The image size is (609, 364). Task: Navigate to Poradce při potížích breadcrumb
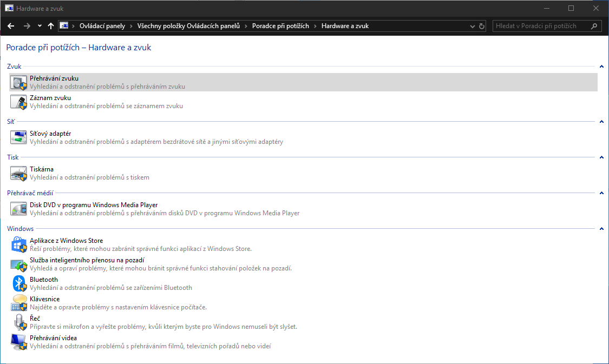tap(280, 26)
